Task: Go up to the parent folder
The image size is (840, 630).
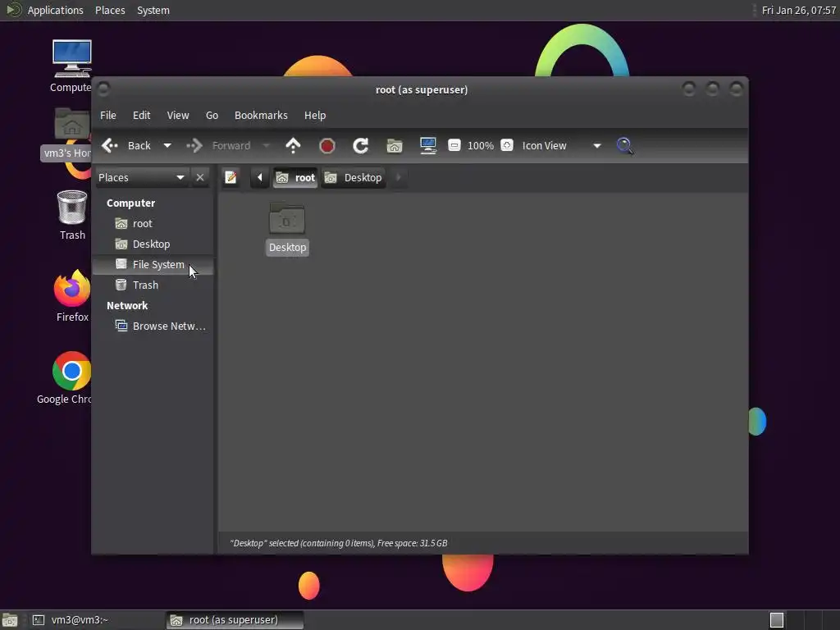Action: (293, 146)
